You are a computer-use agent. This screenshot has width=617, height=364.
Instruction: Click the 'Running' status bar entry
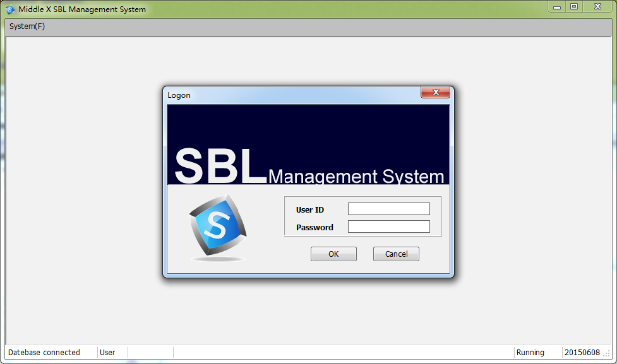530,352
